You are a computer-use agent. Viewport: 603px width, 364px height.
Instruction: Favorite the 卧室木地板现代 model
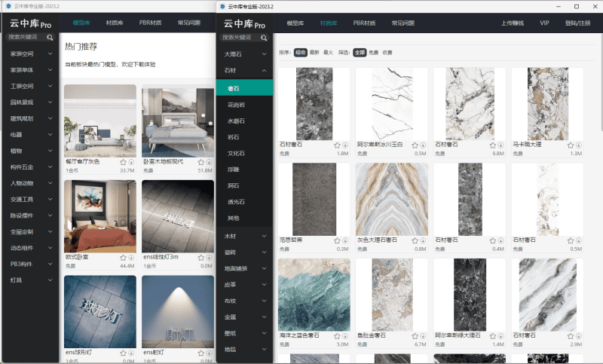click(200, 162)
